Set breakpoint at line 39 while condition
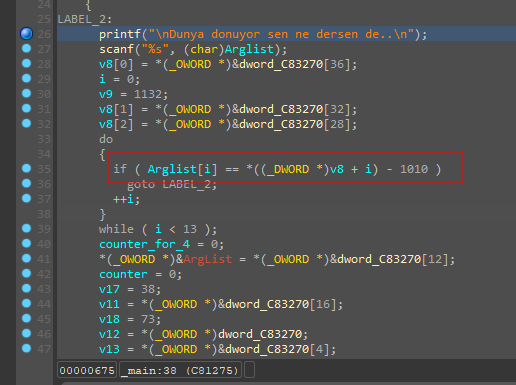This screenshot has width=516, height=385. click(26, 228)
